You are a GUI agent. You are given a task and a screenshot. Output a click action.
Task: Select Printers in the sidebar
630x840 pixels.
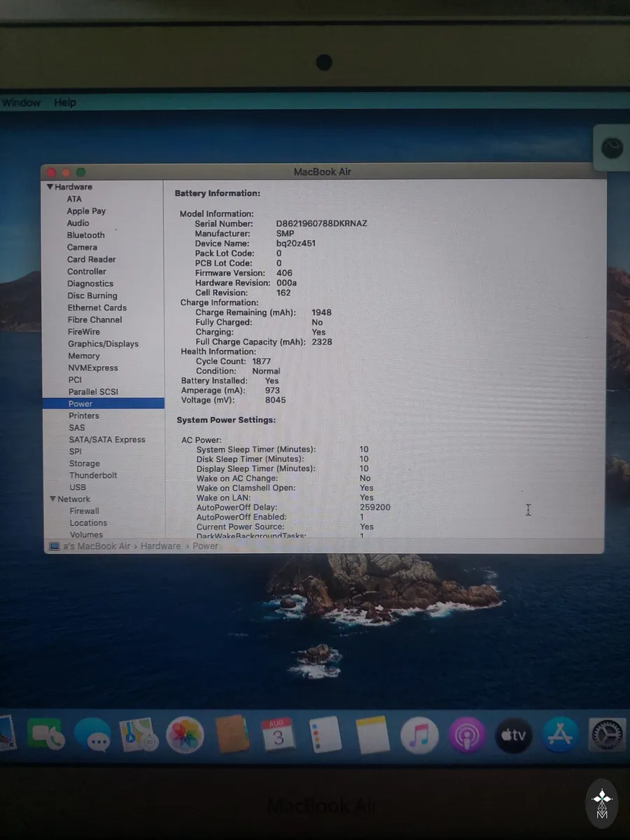point(84,416)
